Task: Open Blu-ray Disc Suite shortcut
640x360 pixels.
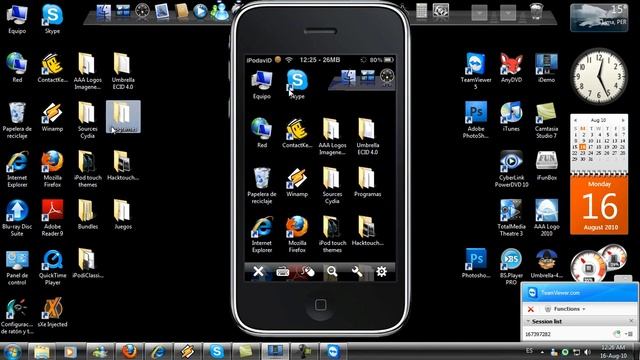Action: (x=17, y=218)
